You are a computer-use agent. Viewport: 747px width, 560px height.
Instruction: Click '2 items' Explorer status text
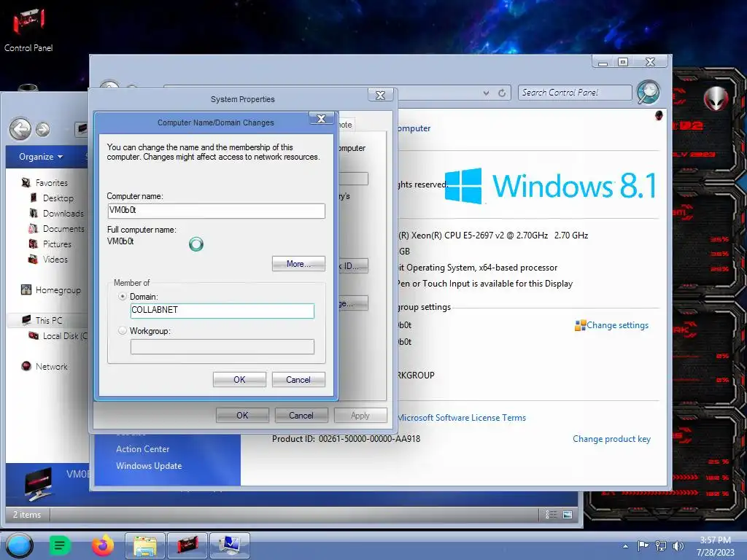coord(27,515)
